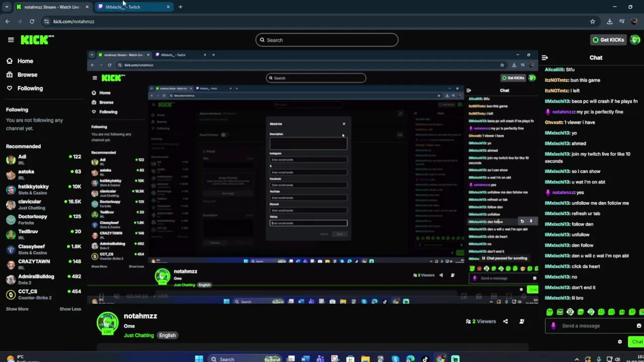The height and width of the screenshot is (362, 644).
Task: Open a new browser tab
Action: (180, 7)
